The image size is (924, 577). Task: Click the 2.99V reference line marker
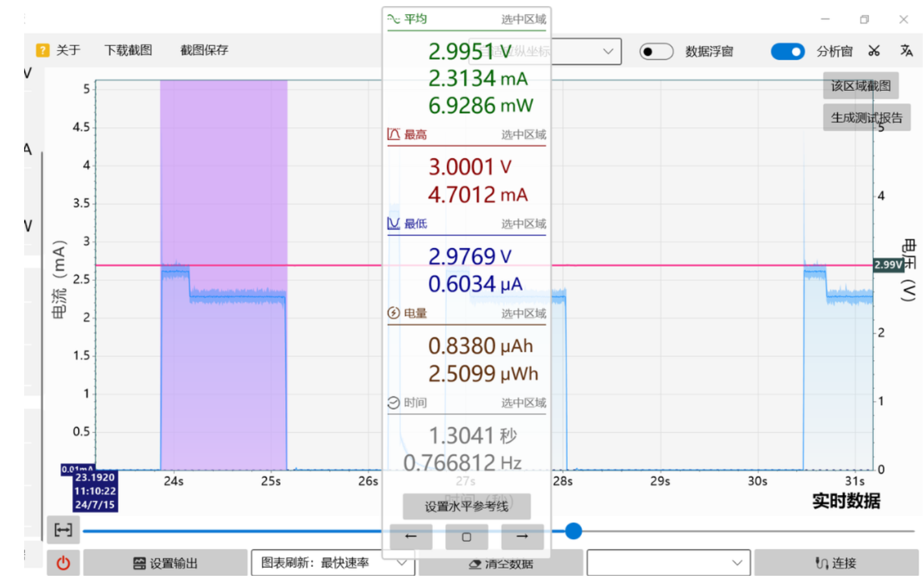tap(888, 264)
